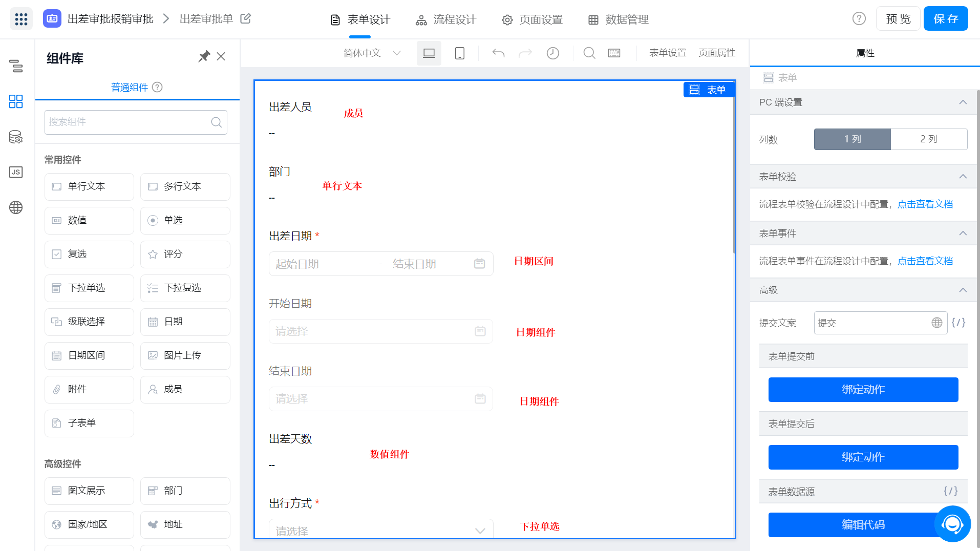This screenshot has height=551, width=980.
Task: Switch to PC desktop preview mode
Action: [429, 53]
